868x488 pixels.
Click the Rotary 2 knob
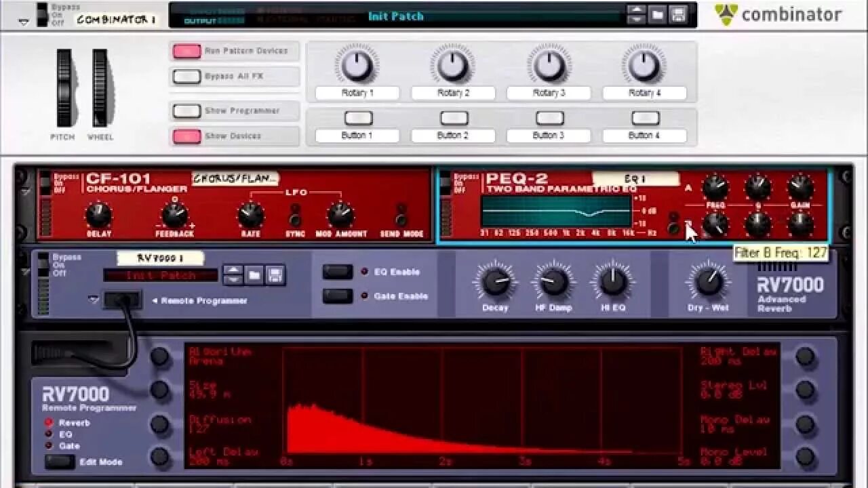[453, 66]
